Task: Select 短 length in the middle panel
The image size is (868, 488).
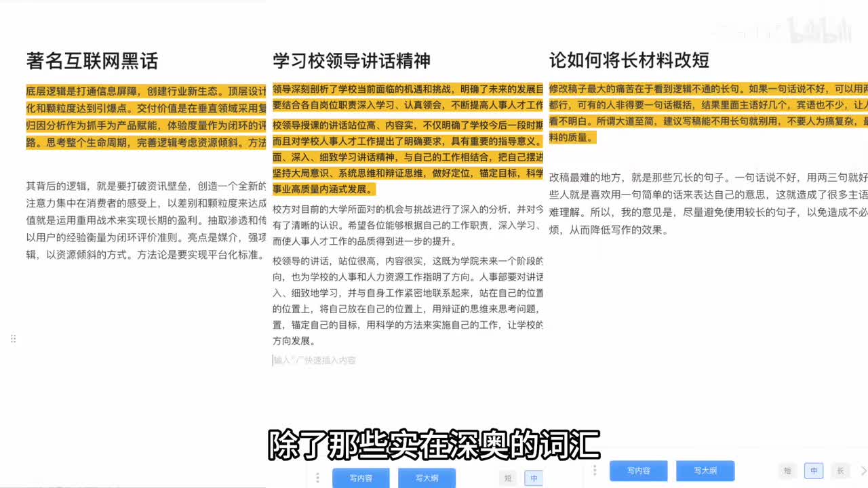Action: (508, 478)
